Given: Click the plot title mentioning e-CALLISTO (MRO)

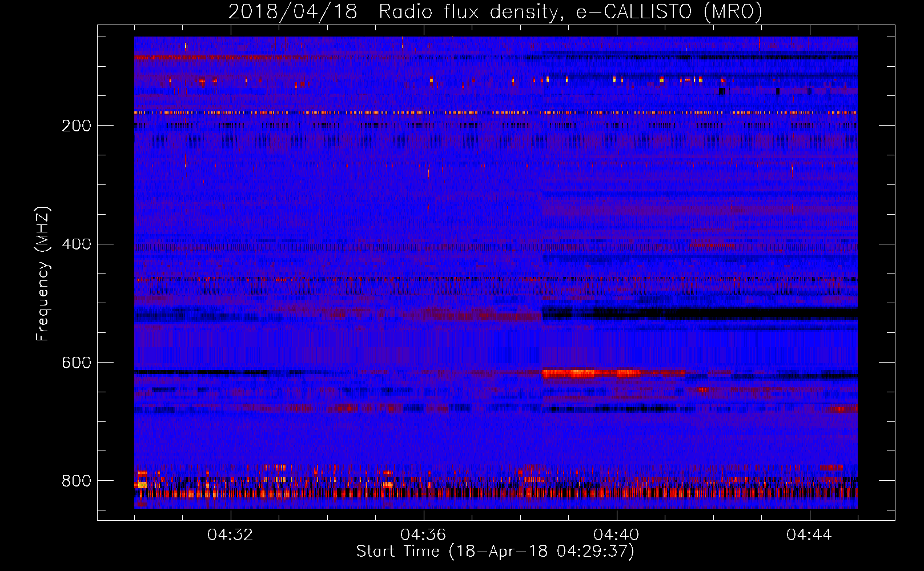Looking at the screenshot, I should click(x=495, y=11).
